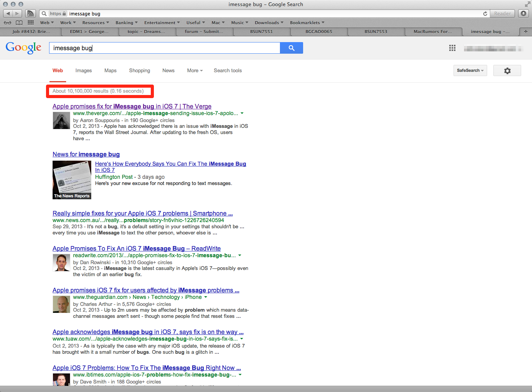Click Safari's forward arrow button
This screenshot has width=532, height=392.
pyautogui.click(x=17, y=14)
